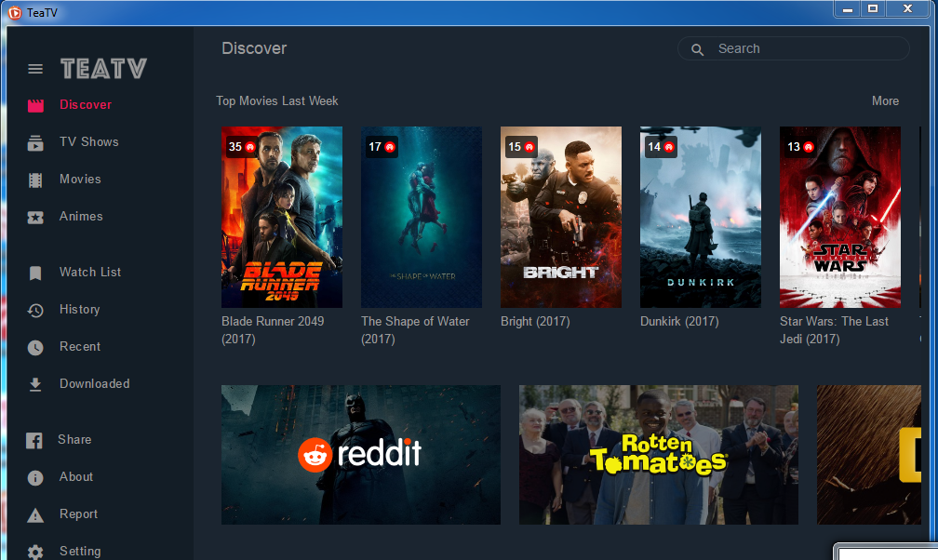Click the Watch List bookmark icon
This screenshot has width=938, height=560.
(35, 273)
